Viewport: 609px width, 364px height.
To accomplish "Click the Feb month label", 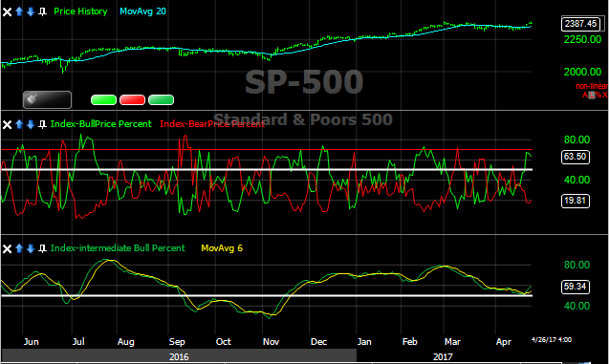I will pos(410,342).
